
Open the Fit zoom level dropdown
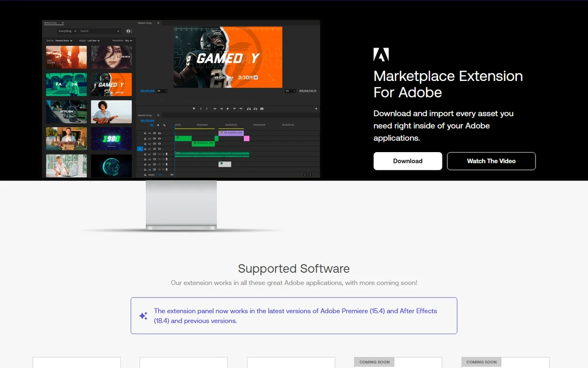[162, 91]
